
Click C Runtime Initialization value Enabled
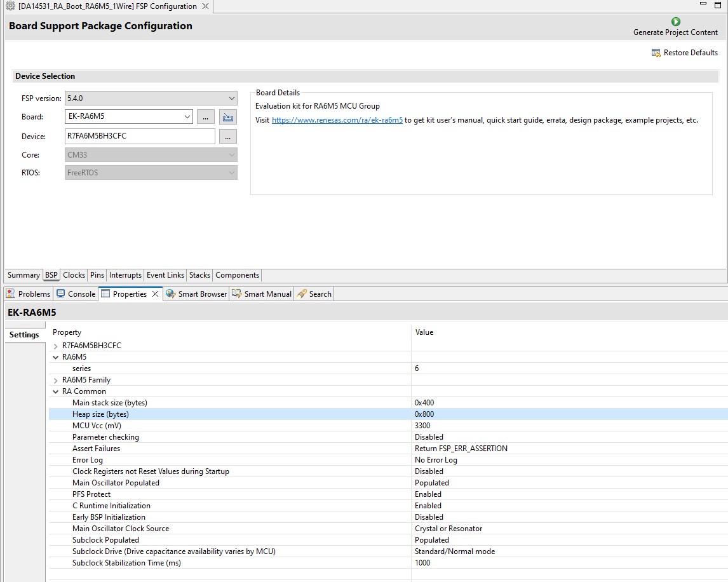[x=428, y=506]
